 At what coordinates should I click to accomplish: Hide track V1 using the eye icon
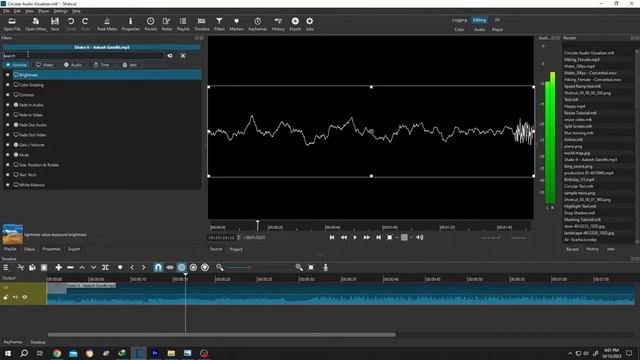24,297
